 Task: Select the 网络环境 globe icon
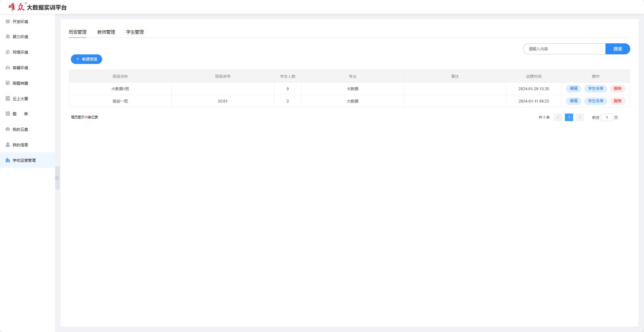tap(8, 52)
